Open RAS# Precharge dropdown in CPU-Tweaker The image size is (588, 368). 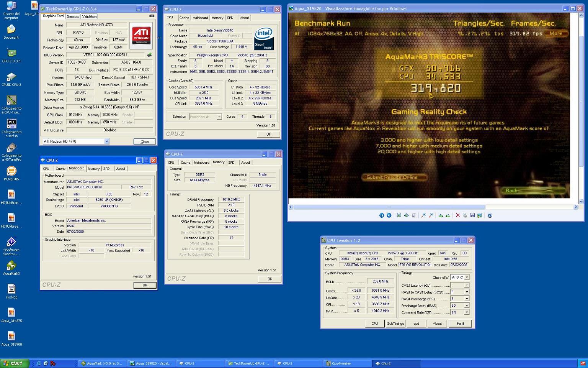[467, 299]
